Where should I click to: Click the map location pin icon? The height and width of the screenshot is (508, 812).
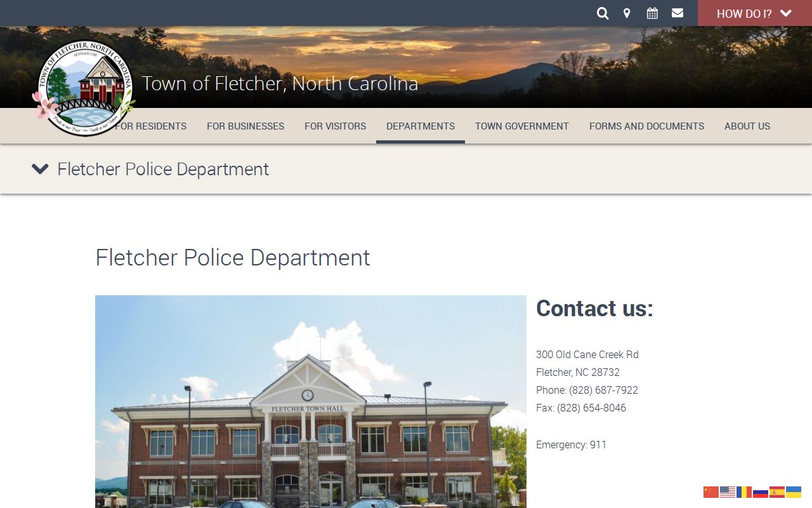pyautogui.click(x=627, y=13)
